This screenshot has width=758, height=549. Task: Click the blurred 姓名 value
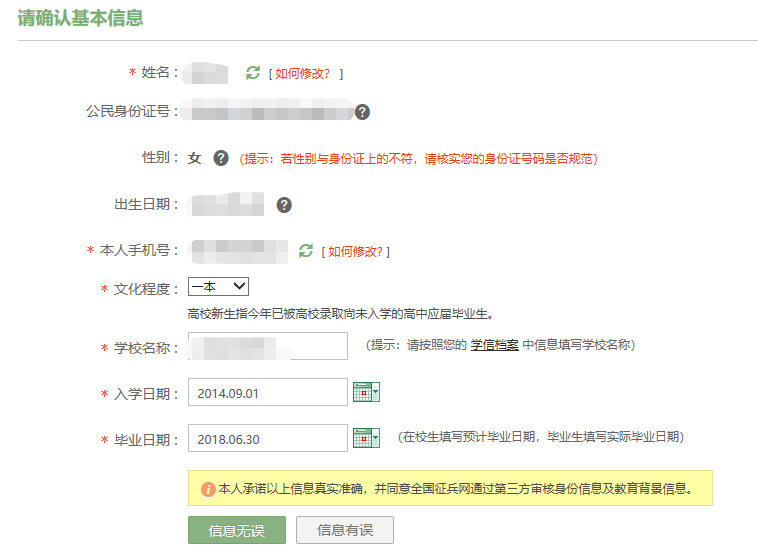(212, 73)
